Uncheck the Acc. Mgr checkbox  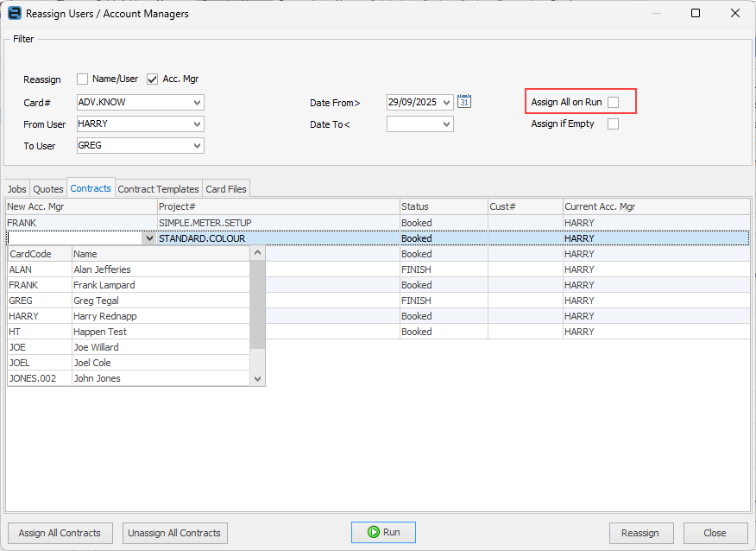[153, 79]
